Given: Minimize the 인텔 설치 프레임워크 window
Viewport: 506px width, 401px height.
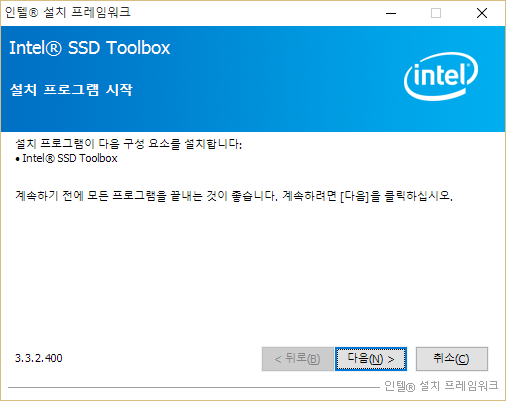Looking at the screenshot, I should (x=391, y=13).
